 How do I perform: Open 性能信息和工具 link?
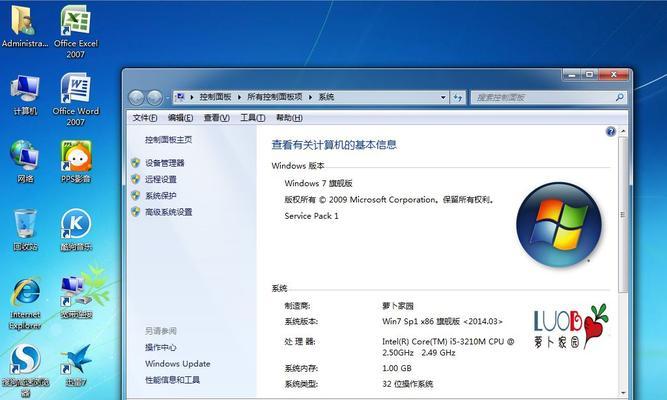point(172,380)
